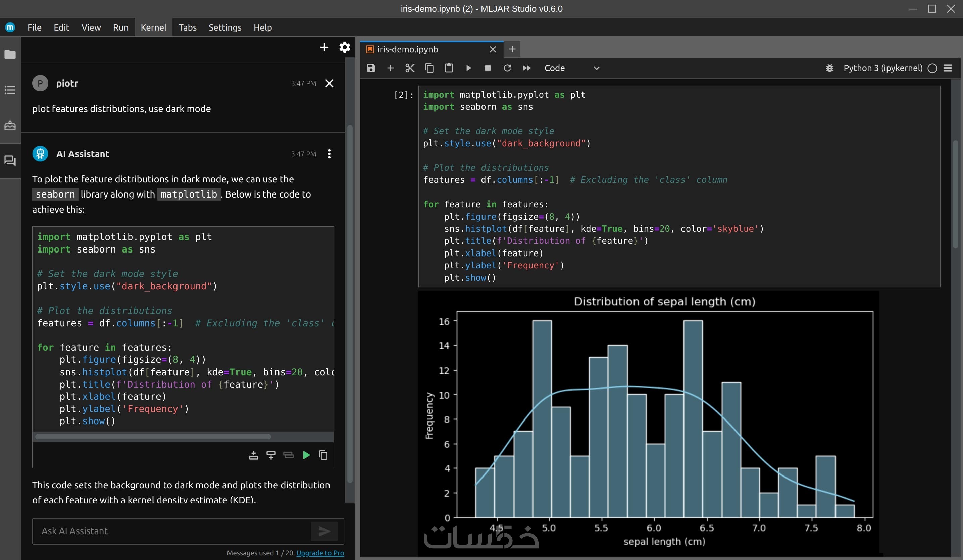Select the iris-demo.ipynb tab
963x560 pixels.
click(x=407, y=49)
